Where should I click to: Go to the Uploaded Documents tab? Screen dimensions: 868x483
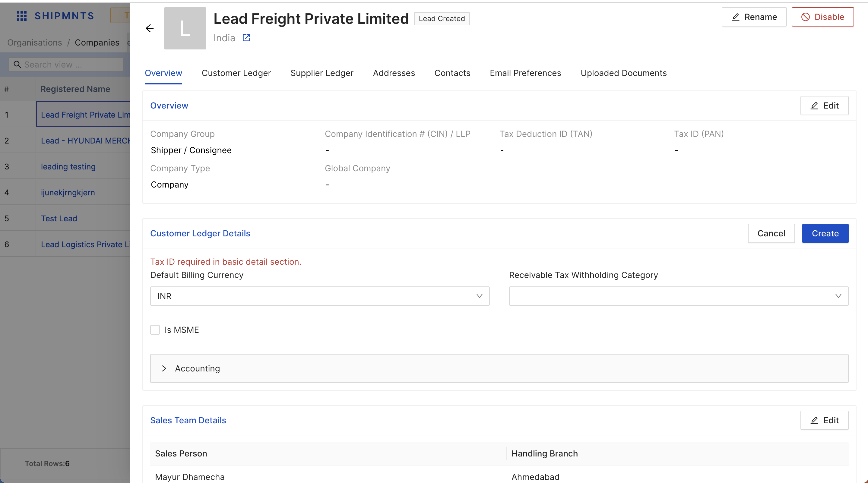[x=623, y=73]
